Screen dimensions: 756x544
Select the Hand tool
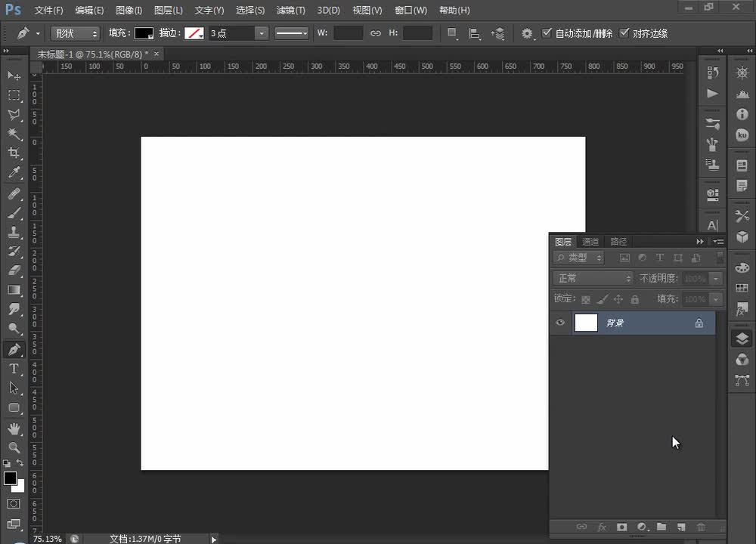click(x=14, y=428)
